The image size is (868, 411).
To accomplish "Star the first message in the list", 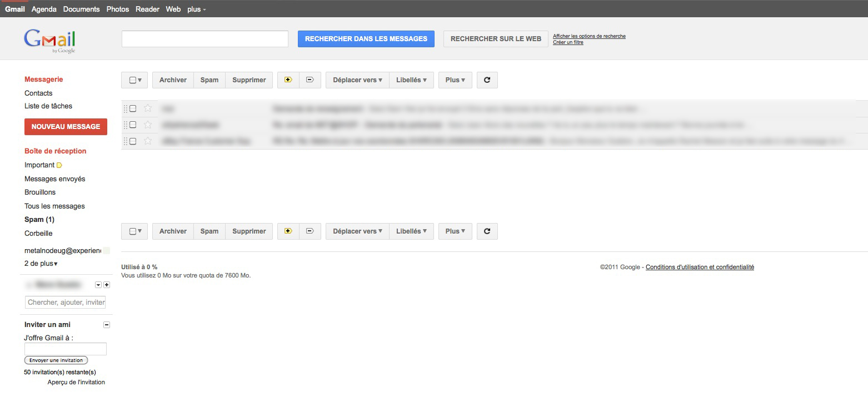I will 148,108.
